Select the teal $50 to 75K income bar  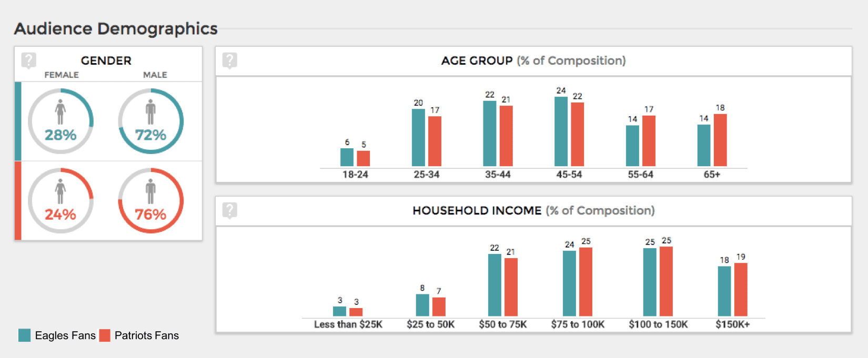point(494,285)
